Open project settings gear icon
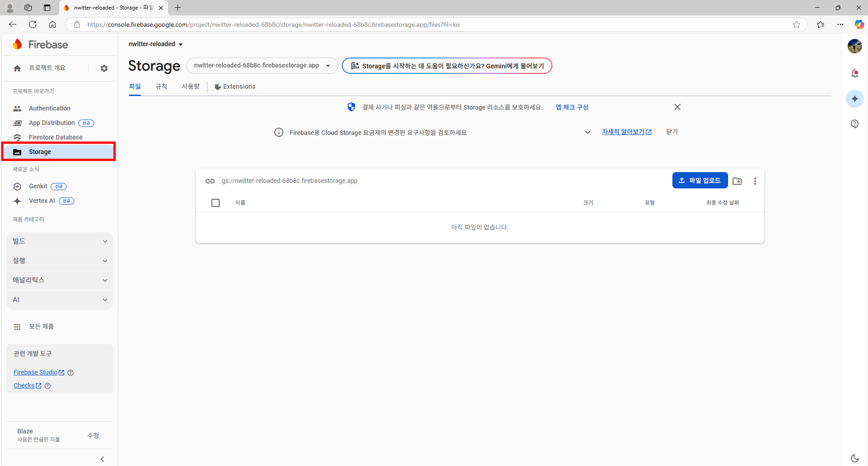 pyautogui.click(x=104, y=68)
